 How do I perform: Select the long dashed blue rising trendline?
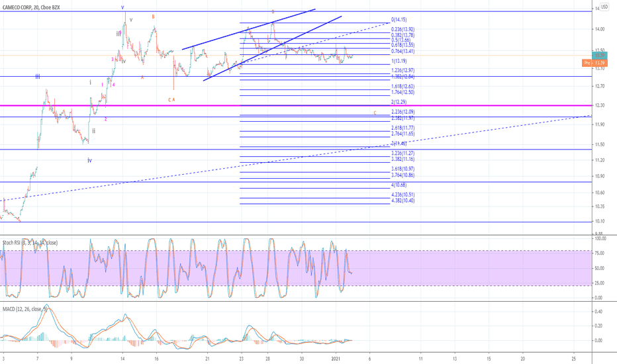(x=296, y=158)
